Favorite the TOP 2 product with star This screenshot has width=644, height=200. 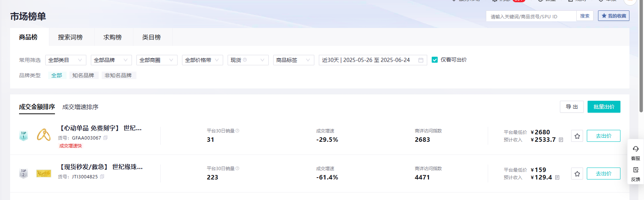pyautogui.click(x=577, y=174)
